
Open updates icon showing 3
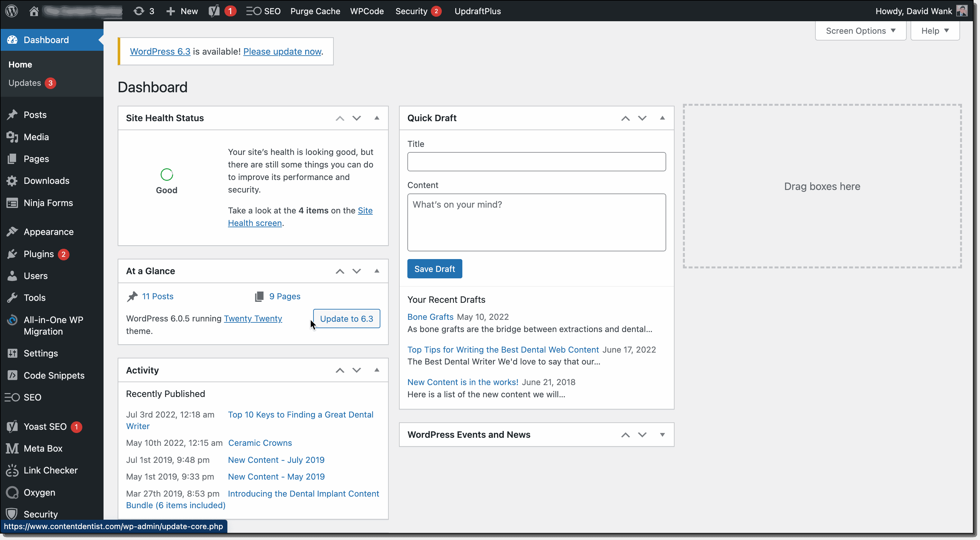tap(139, 11)
